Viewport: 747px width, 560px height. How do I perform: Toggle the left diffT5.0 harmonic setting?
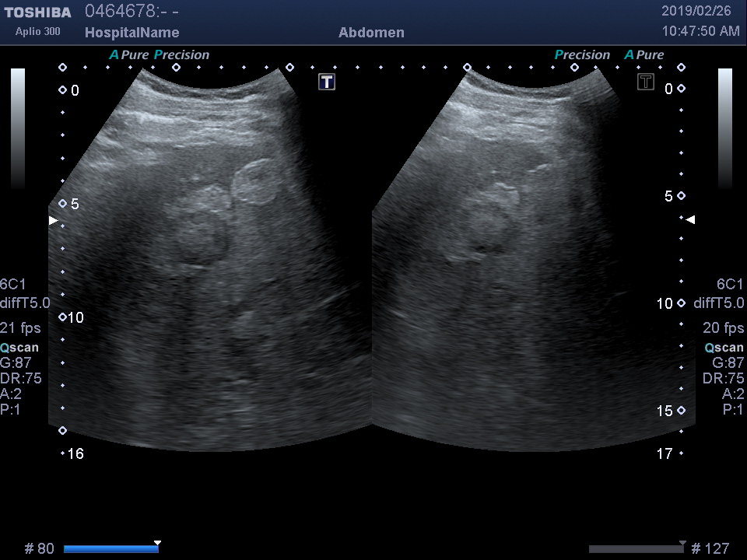[25, 303]
